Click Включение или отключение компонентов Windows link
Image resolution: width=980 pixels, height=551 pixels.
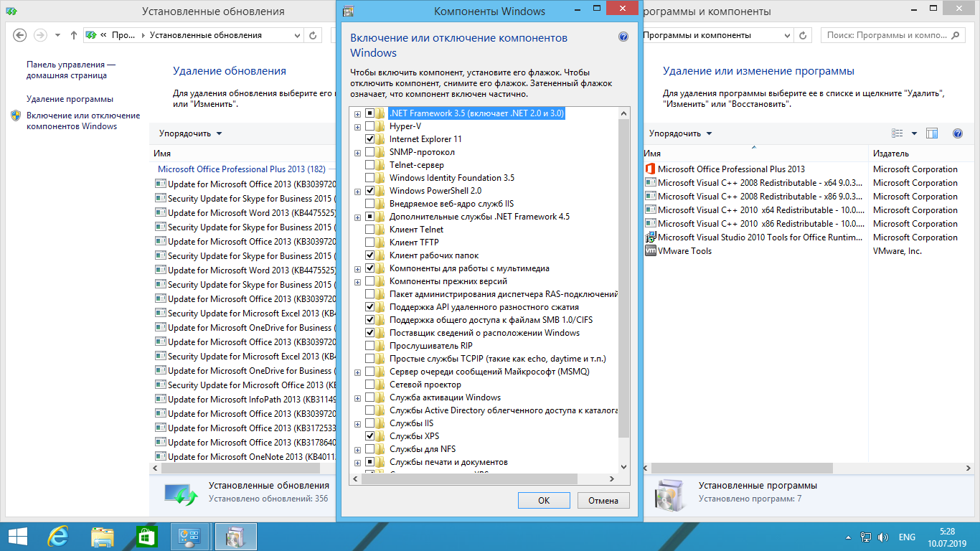pos(83,121)
